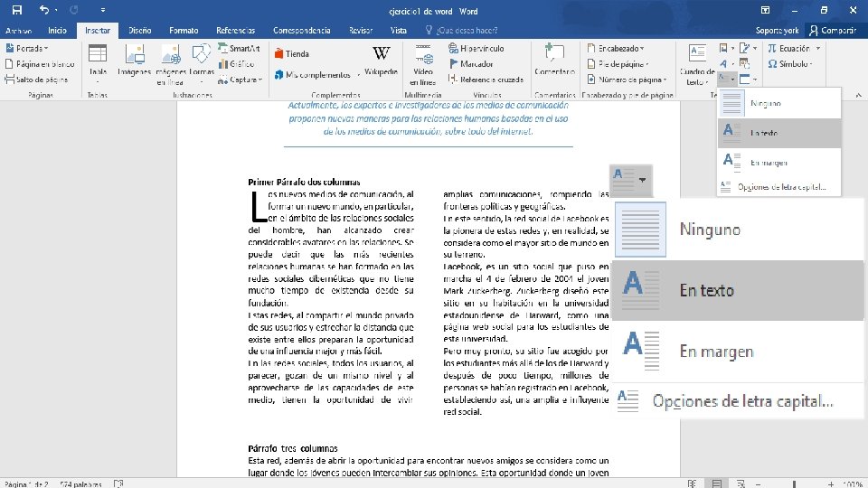Click the Letra capital ribbon button

coord(726,80)
